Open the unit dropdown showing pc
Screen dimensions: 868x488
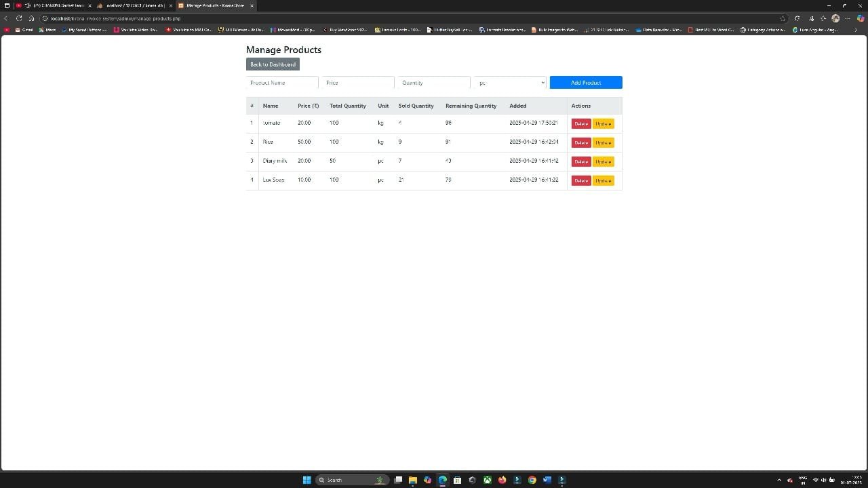pos(510,83)
